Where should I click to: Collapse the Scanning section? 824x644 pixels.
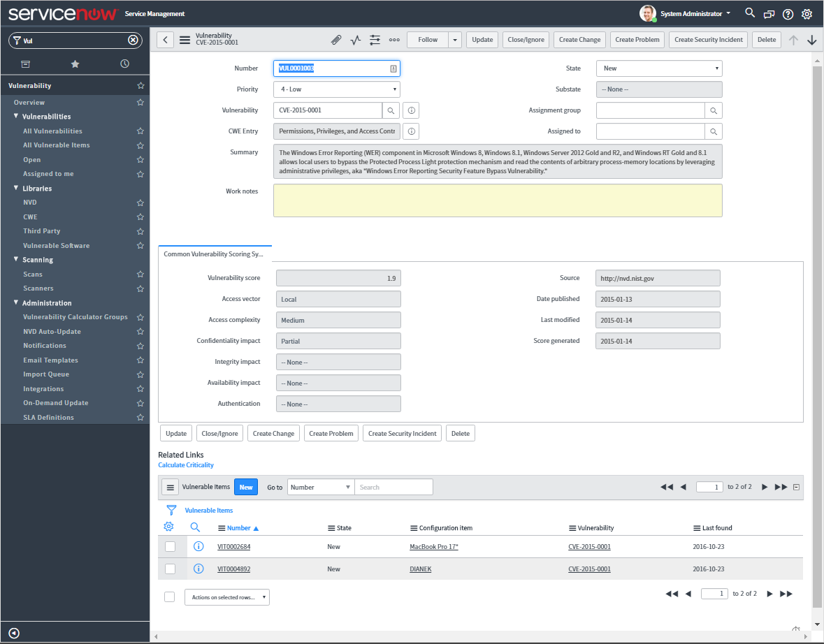click(x=16, y=260)
